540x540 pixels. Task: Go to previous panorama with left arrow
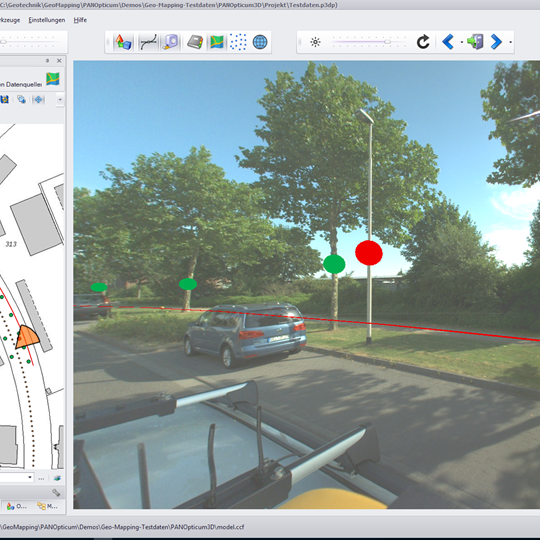click(x=448, y=42)
